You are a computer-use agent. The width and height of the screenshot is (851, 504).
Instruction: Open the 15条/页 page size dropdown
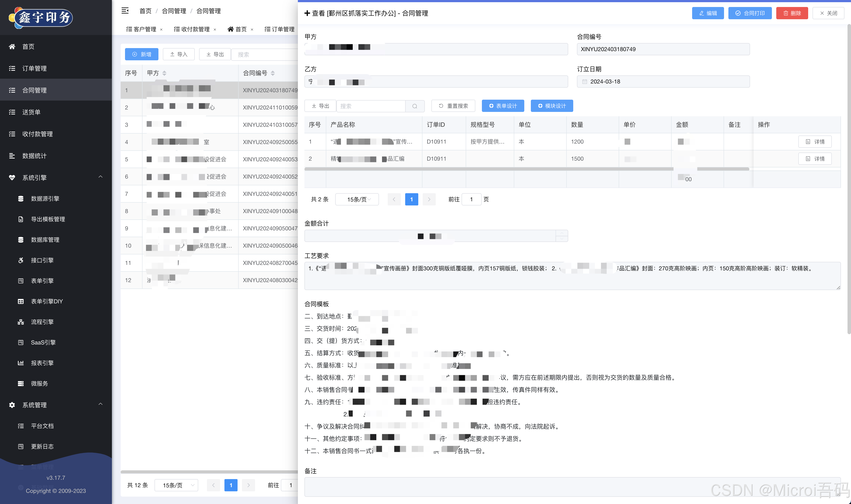coord(357,199)
